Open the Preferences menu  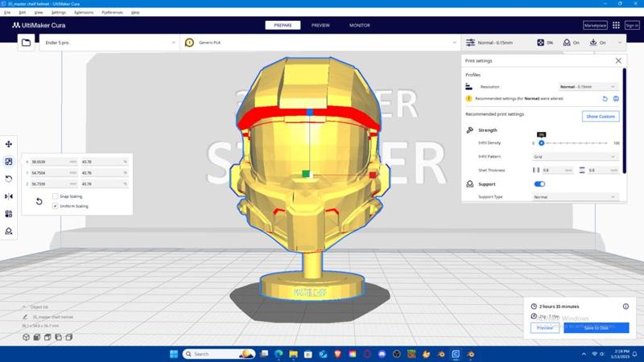pos(112,12)
